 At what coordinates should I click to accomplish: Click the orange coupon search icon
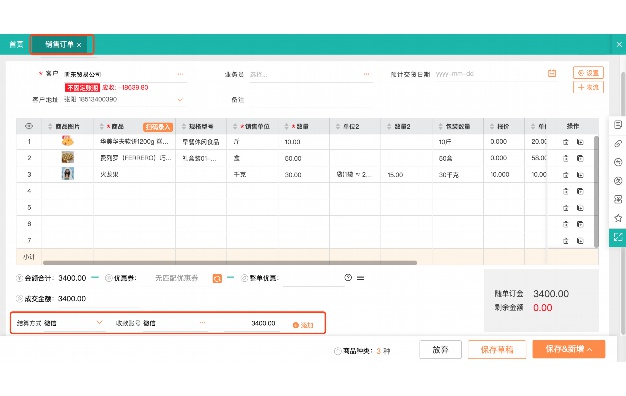[217, 279]
